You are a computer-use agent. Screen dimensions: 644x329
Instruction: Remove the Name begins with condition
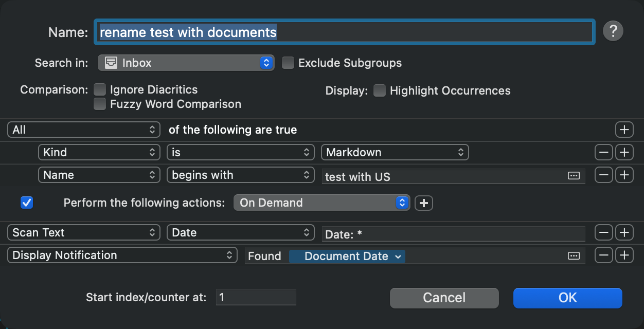click(x=603, y=175)
